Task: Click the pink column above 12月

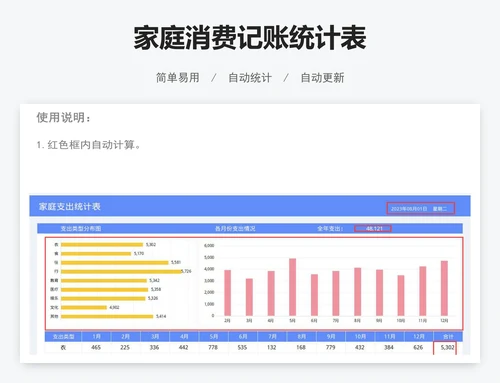Action: [444, 288]
